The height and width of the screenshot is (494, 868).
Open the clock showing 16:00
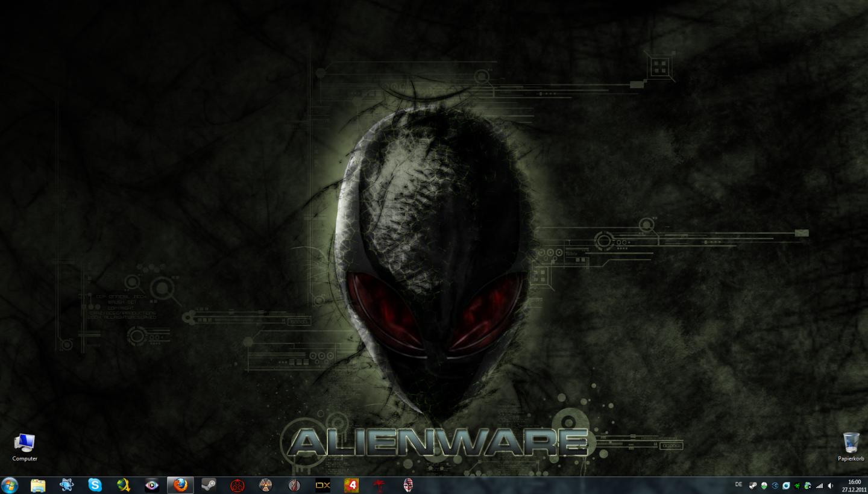pyautogui.click(x=854, y=486)
